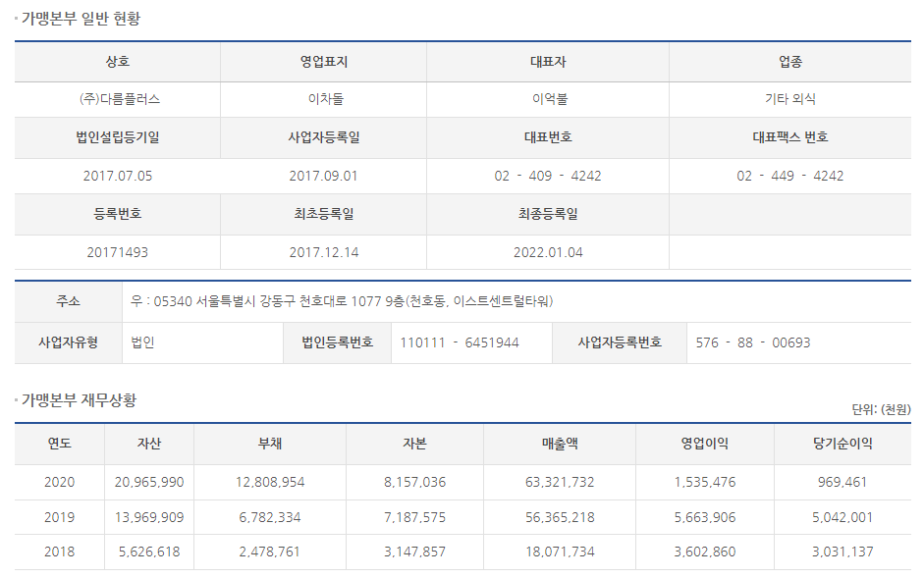The width and height of the screenshot is (924, 578).
Task: Select 2019 assets value 13,969,909
Action: (x=149, y=517)
